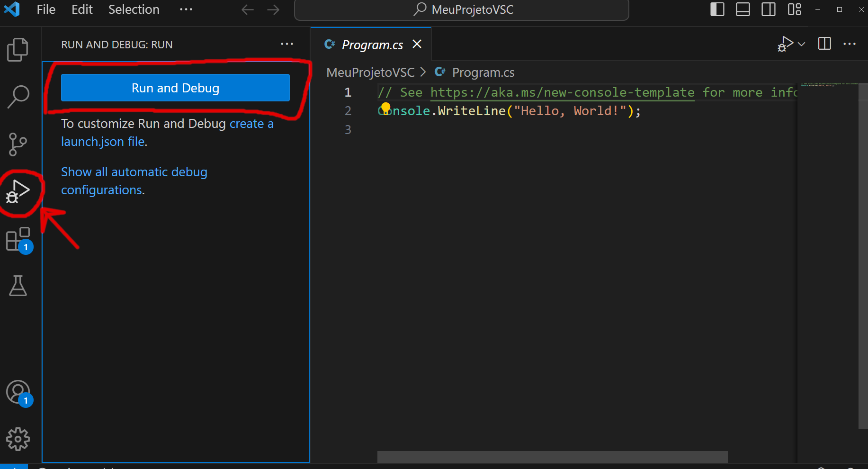Viewport: 868px width, 469px height.
Task: Open the Search view in the activity bar
Action: [x=18, y=97]
